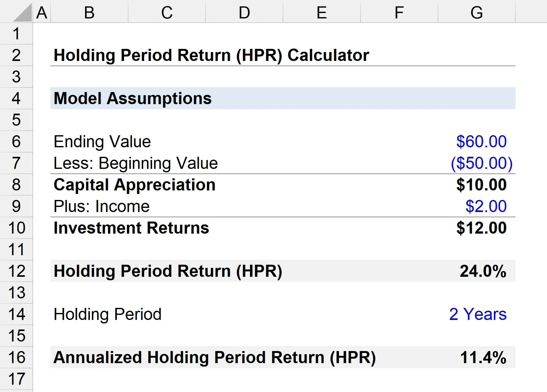Select row 16 header
Viewport: 547px width, 392px height.
pyautogui.click(x=16, y=357)
